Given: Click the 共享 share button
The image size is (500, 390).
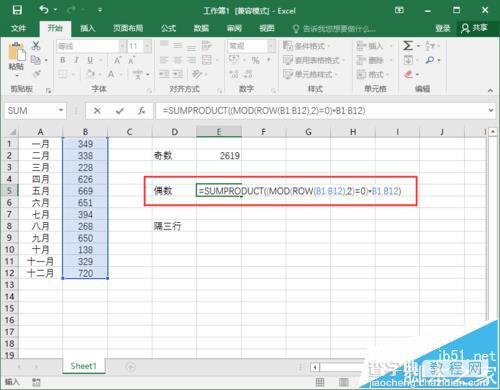Looking at the screenshot, I should [474, 28].
